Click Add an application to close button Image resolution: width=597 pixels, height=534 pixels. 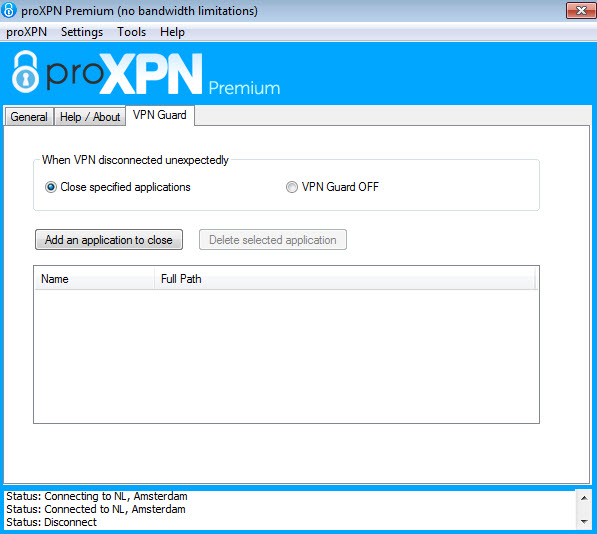(109, 240)
